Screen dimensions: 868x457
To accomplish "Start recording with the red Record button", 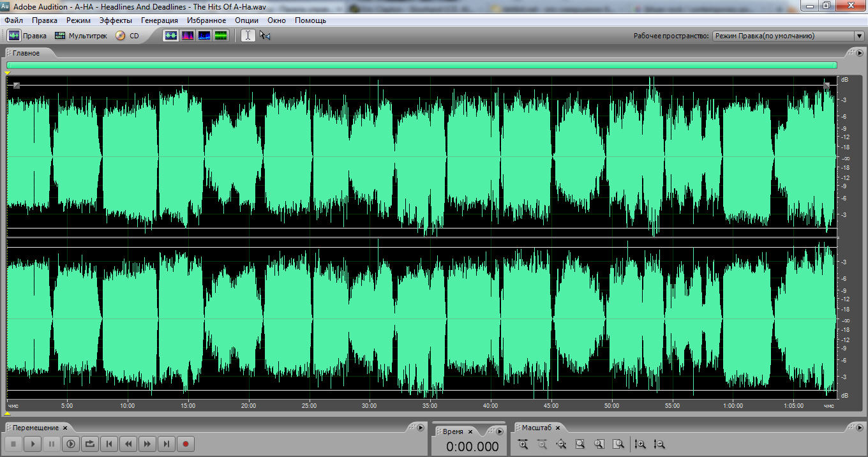I will 185,444.
